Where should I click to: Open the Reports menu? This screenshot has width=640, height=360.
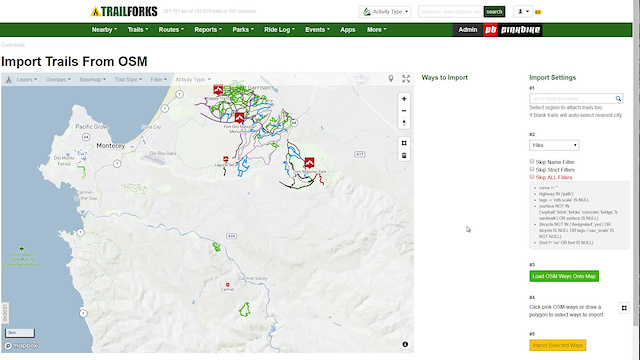pyautogui.click(x=208, y=29)
